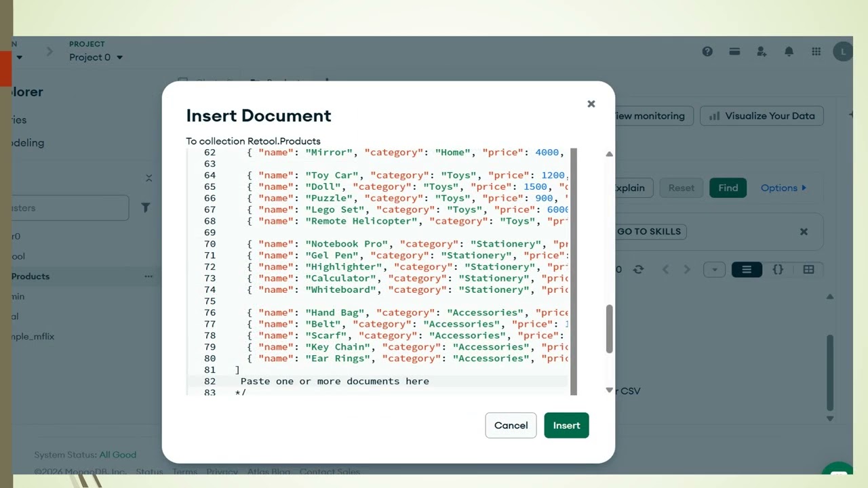Click editor scrollbar down arrow
Image resolution: width=868 pixels, height=488 pixels.
pyautogui.click(x=609, y=390)
